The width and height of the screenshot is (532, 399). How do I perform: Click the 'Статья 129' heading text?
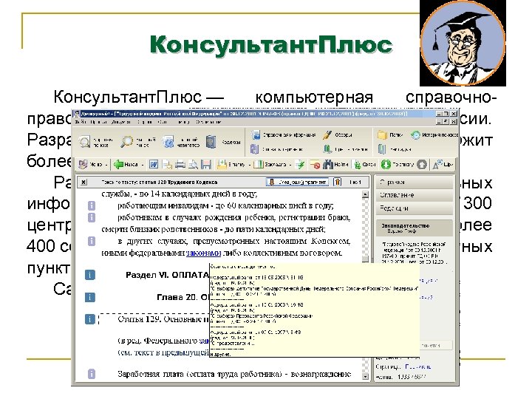click(163, 319)
